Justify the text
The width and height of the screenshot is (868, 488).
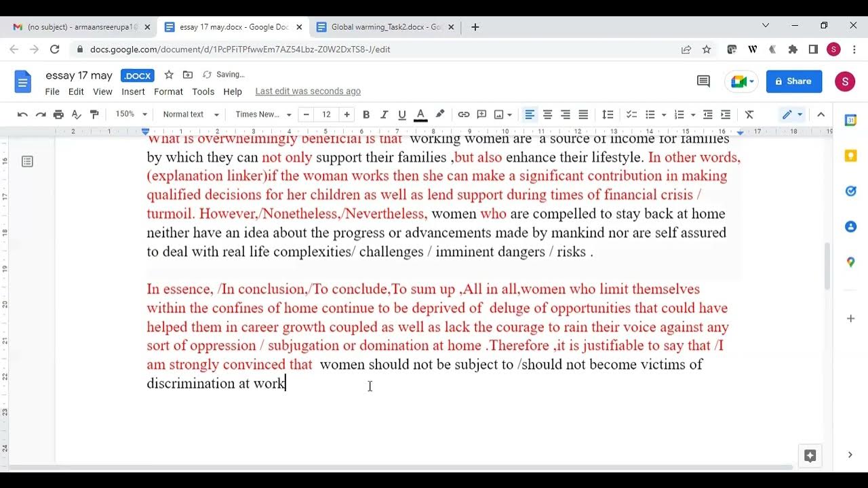583,115
